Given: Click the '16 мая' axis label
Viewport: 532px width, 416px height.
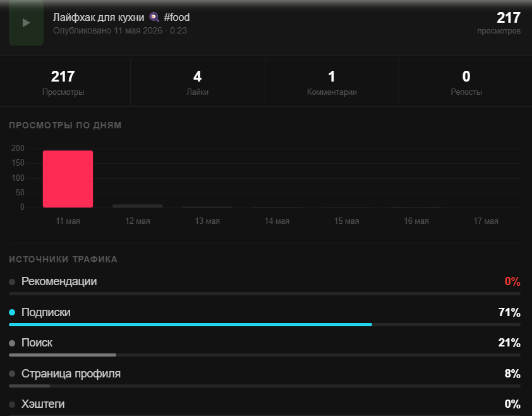Looking at the screenshot, I should (416, 221).
